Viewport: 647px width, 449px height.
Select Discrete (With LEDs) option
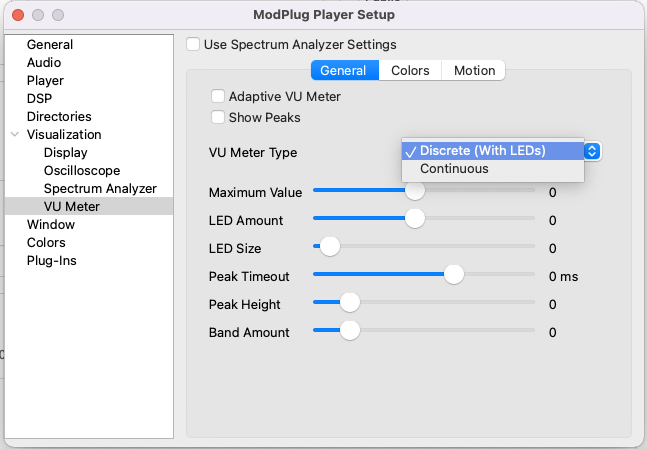click(x=482, y=151)
